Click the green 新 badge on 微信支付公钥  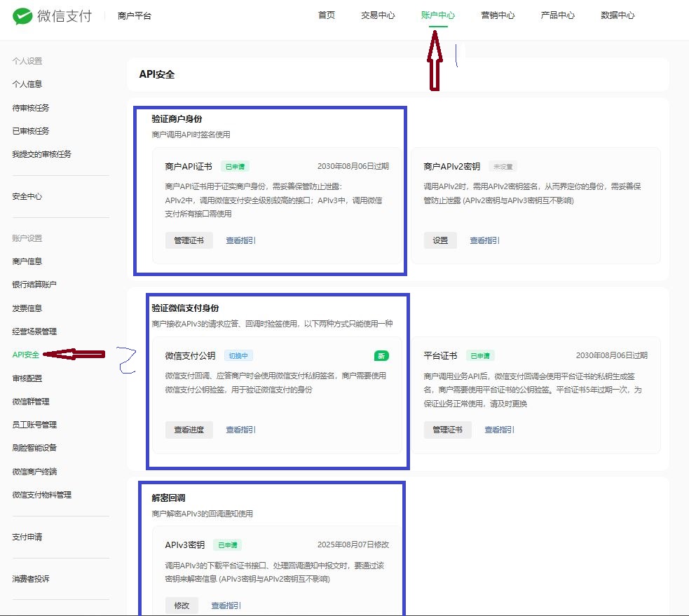pos(381,356)
